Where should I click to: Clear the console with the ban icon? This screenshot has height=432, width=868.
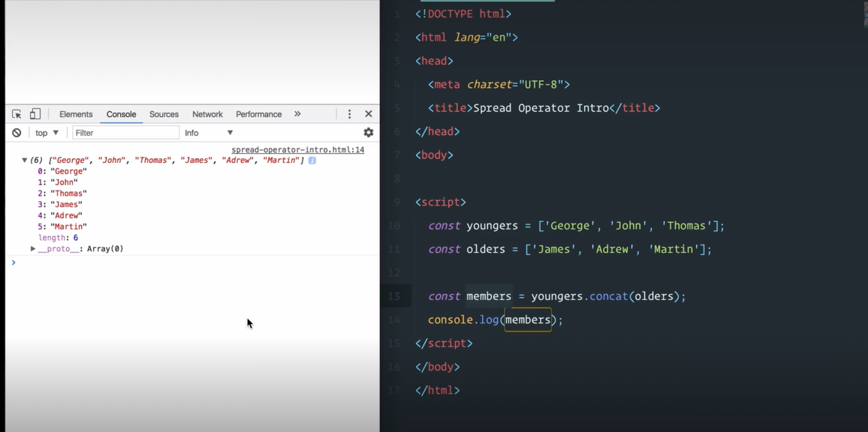pyautogui.click(x=17, y=133)
